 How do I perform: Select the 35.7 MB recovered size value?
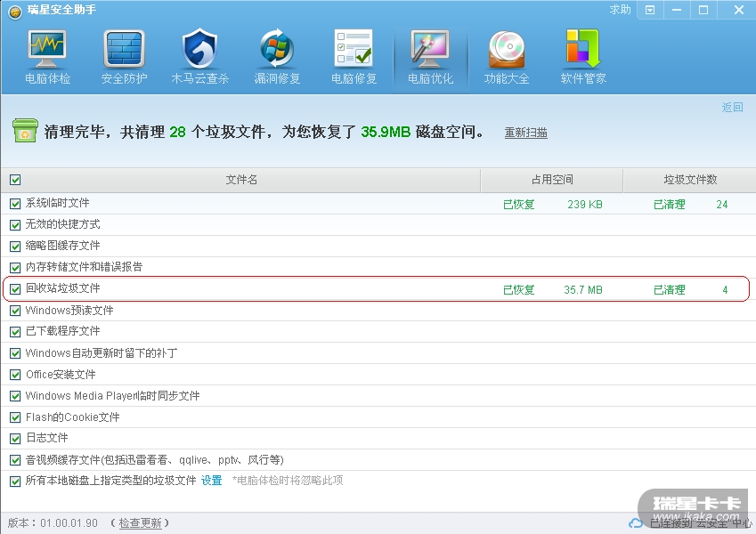pyautogui.click(x=583, y=289)
